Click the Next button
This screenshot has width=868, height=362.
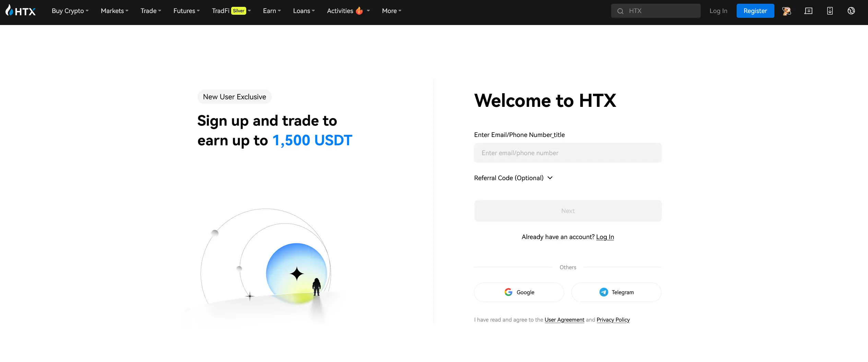(x=568, y=211)
